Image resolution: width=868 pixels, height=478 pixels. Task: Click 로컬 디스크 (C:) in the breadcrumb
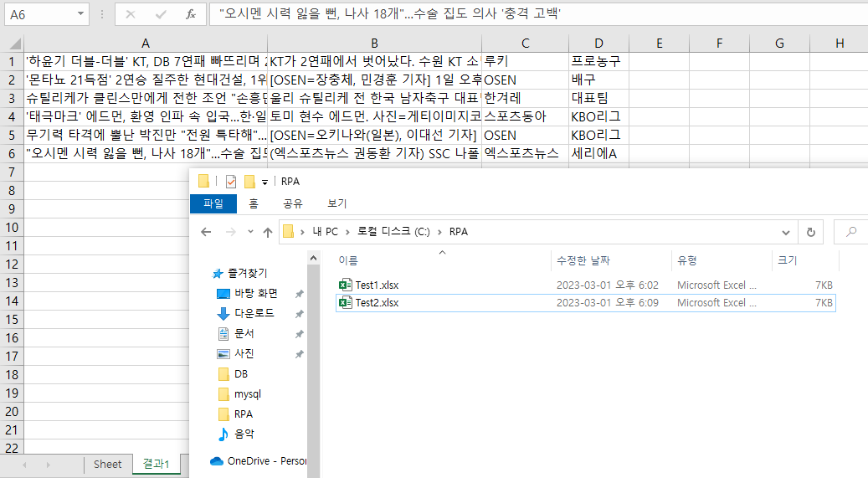click(393, 232)
